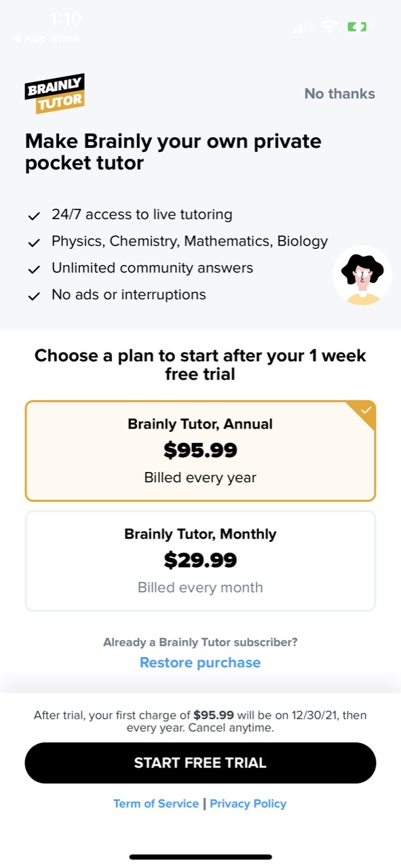Dismiss the offer with No thanks
The image size is (401, 868).
[x=339, y=94]
